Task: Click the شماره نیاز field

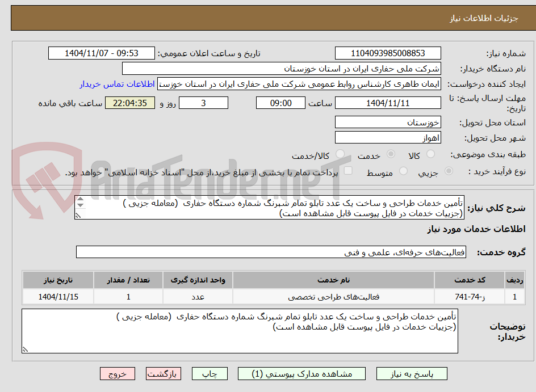Action: [388, 53]
